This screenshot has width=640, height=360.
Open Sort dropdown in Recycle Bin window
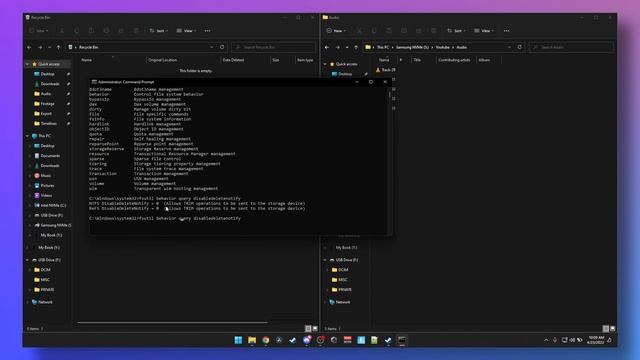pos(158,31)
